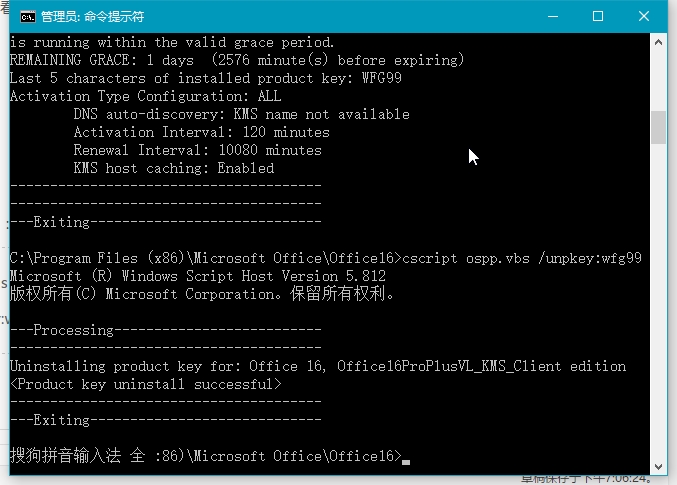This screenshot has height=485, width=677.
Task: Click the 'Uninstalling product key for: Office 16' line
Action: pyautogui.click(x=317, y=366)
